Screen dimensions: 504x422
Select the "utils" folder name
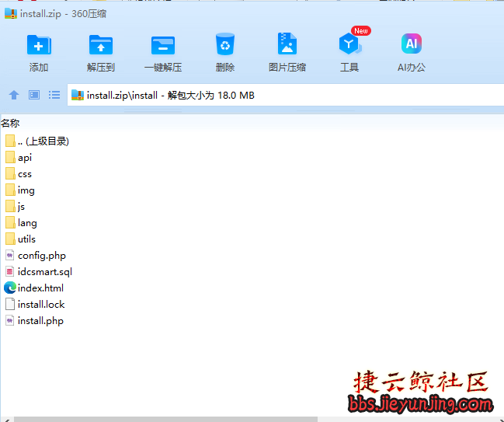point(26,239)
